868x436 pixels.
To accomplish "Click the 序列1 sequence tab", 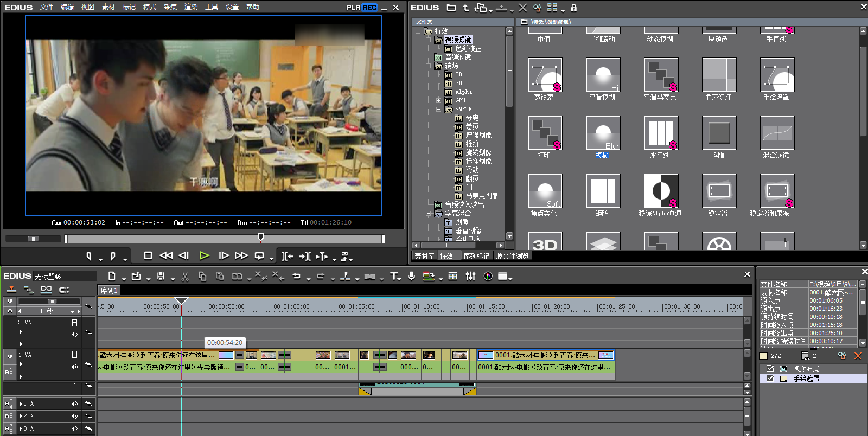I will tap(109, 291).
